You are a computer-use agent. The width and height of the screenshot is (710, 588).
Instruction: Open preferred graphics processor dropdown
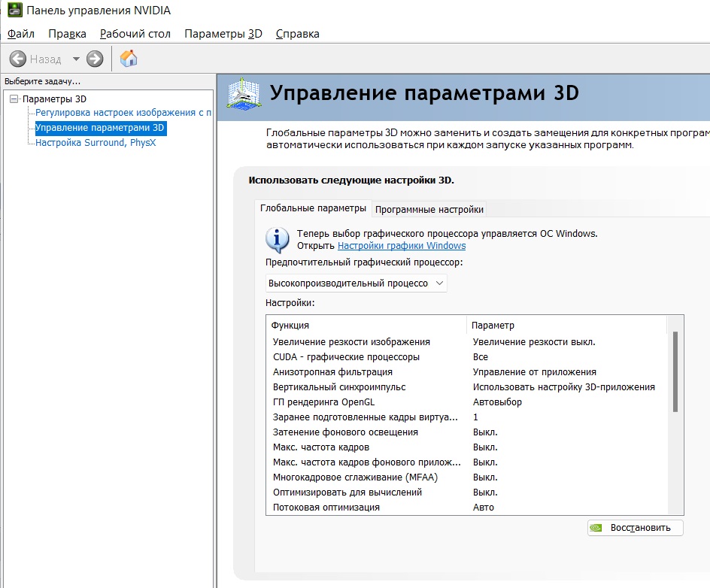coord(356,283)
